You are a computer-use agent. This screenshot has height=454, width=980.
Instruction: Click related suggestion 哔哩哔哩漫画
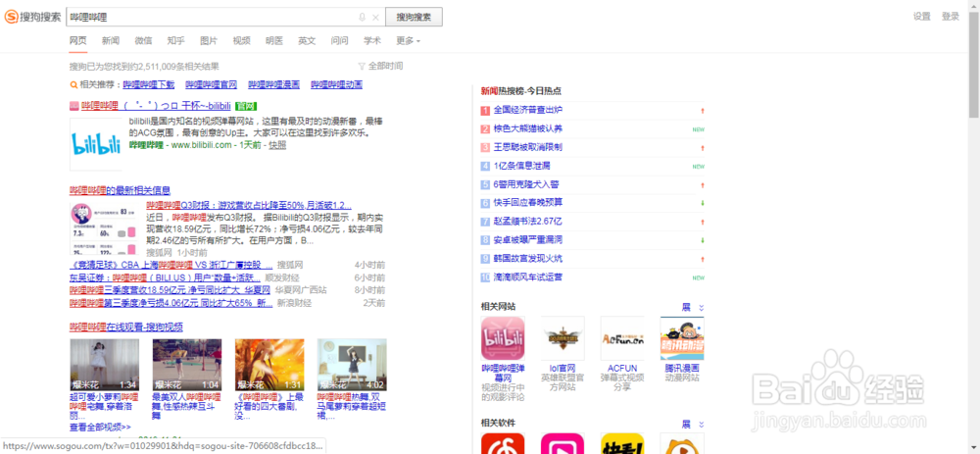[273, 84]
